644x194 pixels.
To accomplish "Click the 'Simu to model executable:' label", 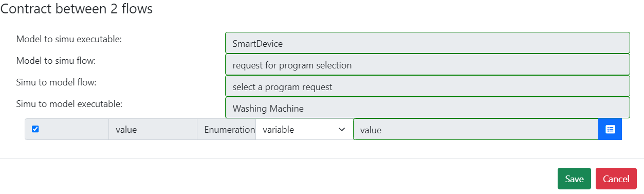I will pos(69,104).
